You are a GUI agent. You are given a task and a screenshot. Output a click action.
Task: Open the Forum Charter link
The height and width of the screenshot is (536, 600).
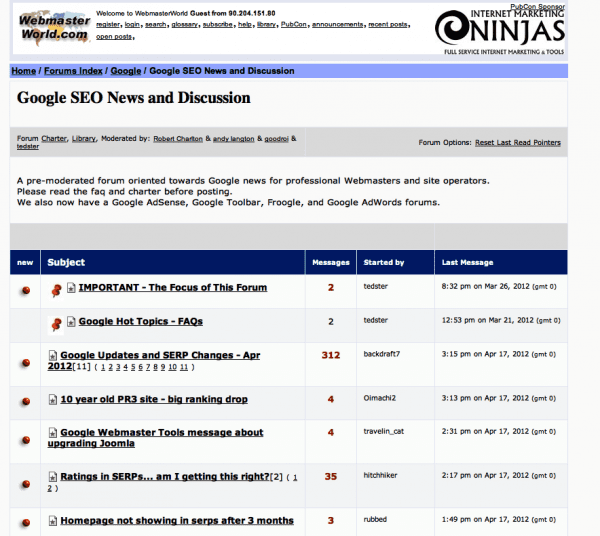(54, 138)
